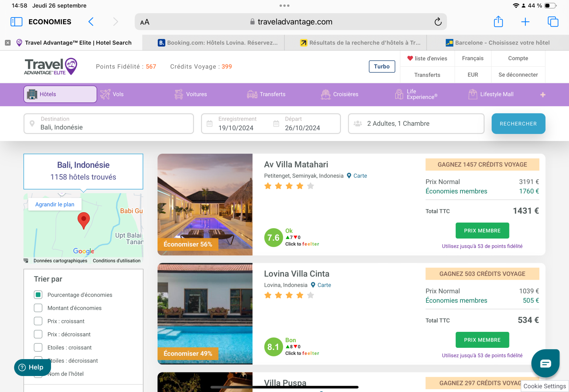
Task: Open Carte link for Lovina Villa Cinta
Action: 321,285
